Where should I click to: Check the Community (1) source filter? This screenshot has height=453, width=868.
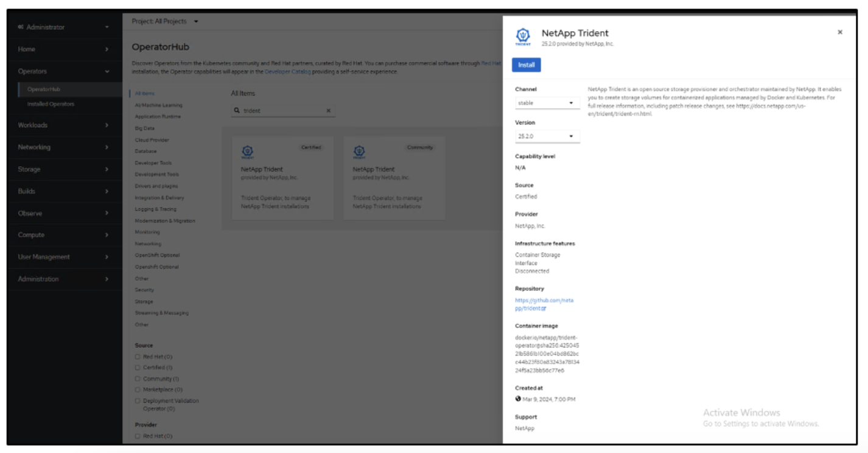pyautogui.click(x=138, y=379)
